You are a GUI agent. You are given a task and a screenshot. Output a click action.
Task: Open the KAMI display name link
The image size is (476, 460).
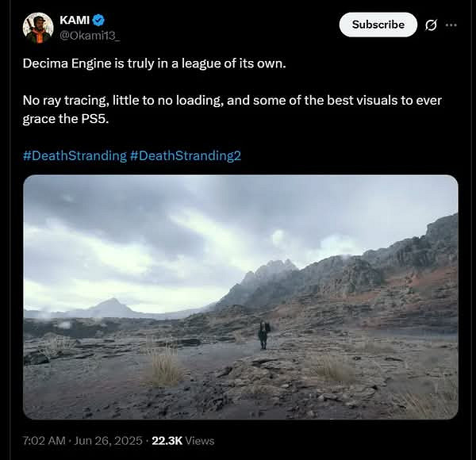[75, 20]
